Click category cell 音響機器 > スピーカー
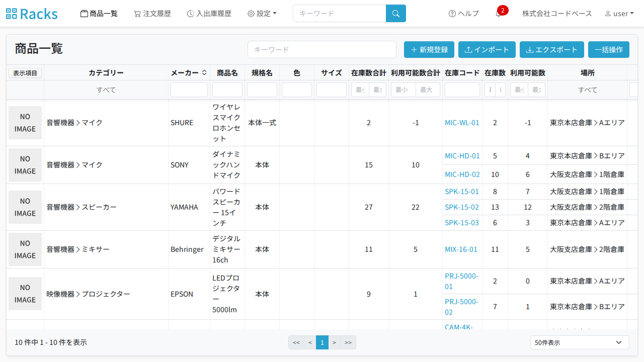Image resolution: width=644 pixels, height=362 pixels. [x=82, y=207]
